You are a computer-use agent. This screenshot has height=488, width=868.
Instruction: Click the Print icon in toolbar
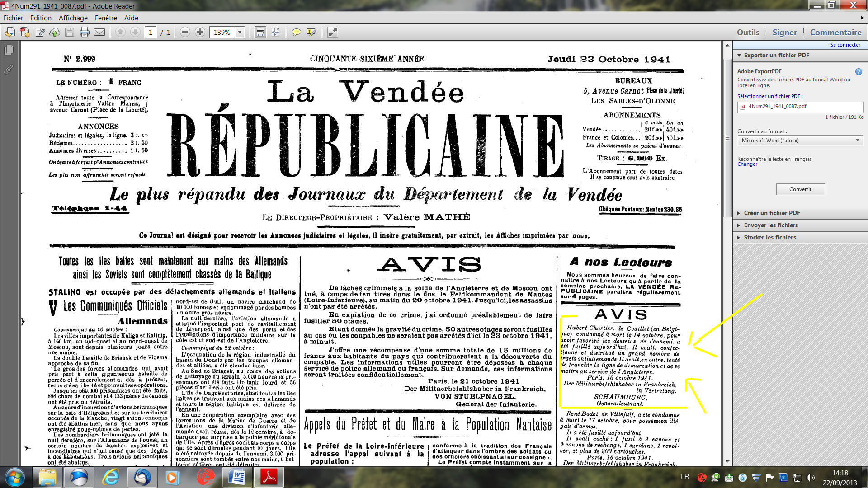[84, 32]
